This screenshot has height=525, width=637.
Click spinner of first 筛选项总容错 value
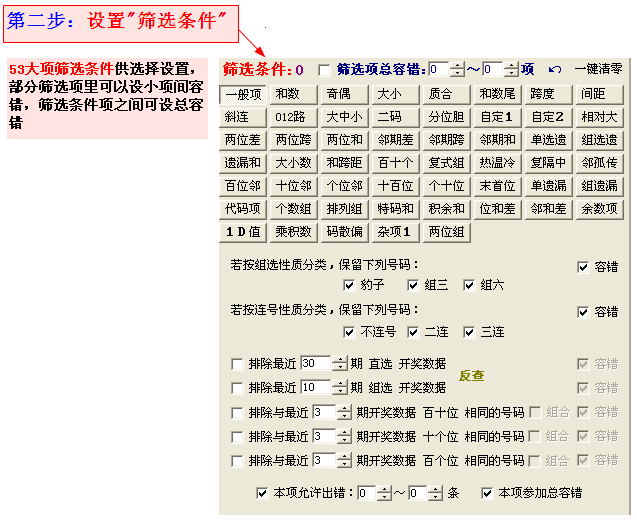(x=457, y=70)
